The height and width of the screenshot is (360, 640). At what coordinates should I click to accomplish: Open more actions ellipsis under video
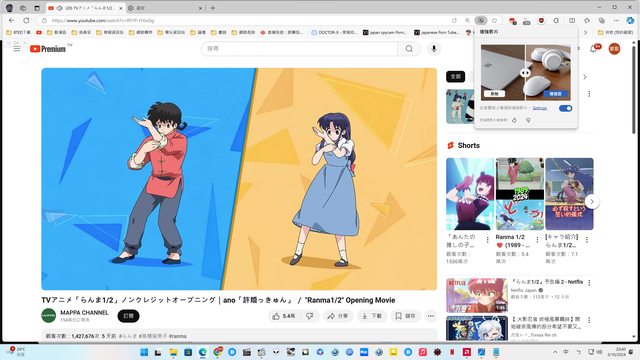(x=431, y=316)
